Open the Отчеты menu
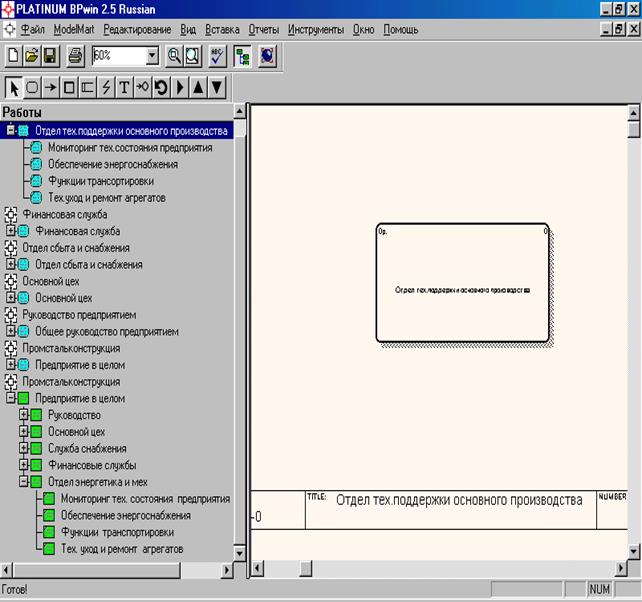This screenshot has height=602, width=642. 263,30
